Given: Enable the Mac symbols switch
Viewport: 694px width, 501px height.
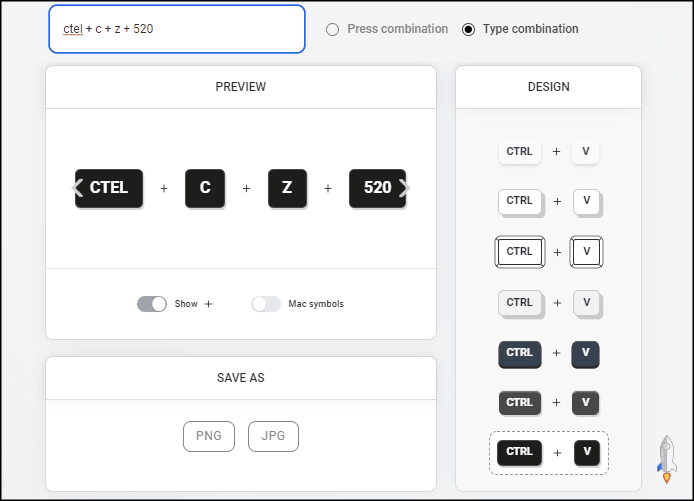Looking at the screenshot, I should tap(266, 304).
